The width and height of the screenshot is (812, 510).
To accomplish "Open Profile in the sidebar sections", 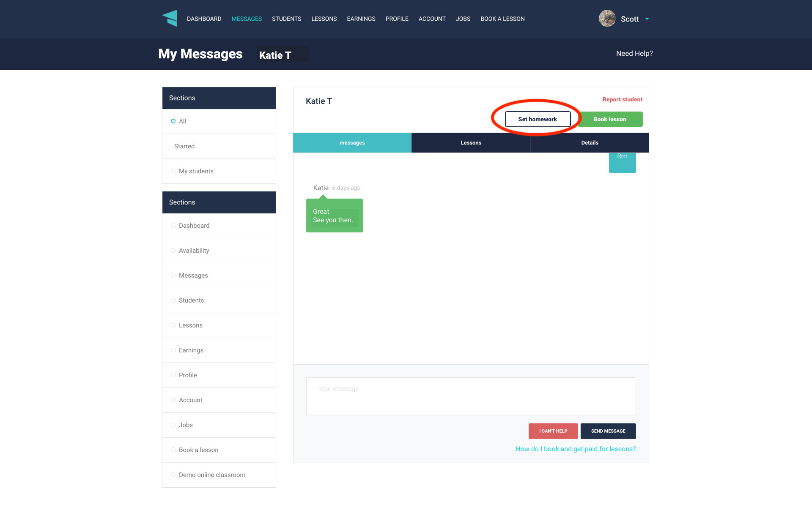I will click(219, 375).
